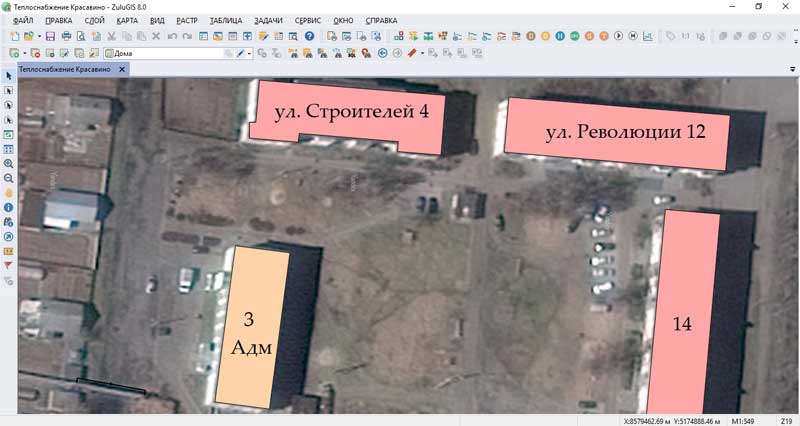Open the blue Help question-mark icon

coord(309,36)
